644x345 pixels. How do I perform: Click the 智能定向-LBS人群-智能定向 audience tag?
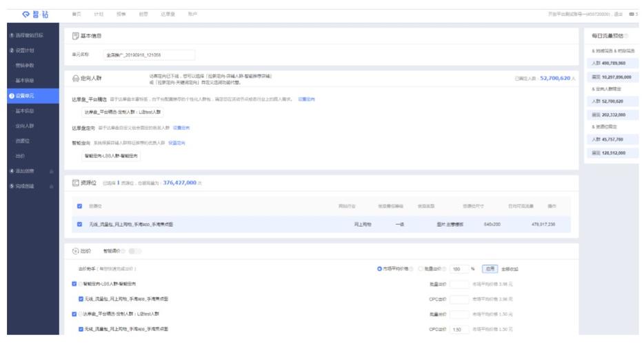[x=111, y=156]
